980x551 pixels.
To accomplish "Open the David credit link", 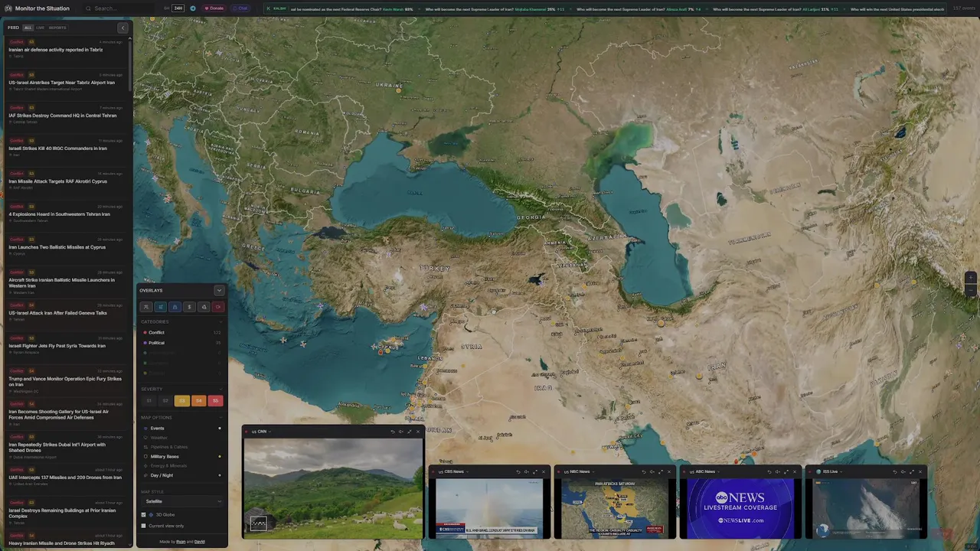I will 199,542.
